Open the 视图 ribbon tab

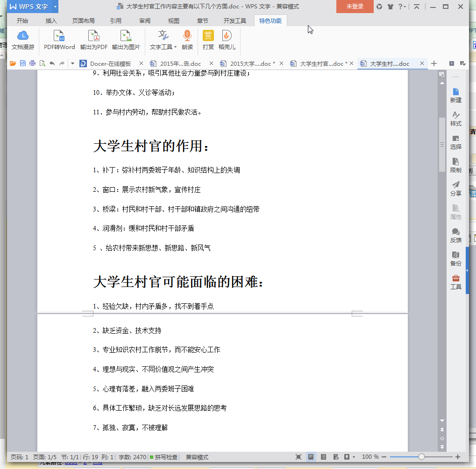point(173,21)
